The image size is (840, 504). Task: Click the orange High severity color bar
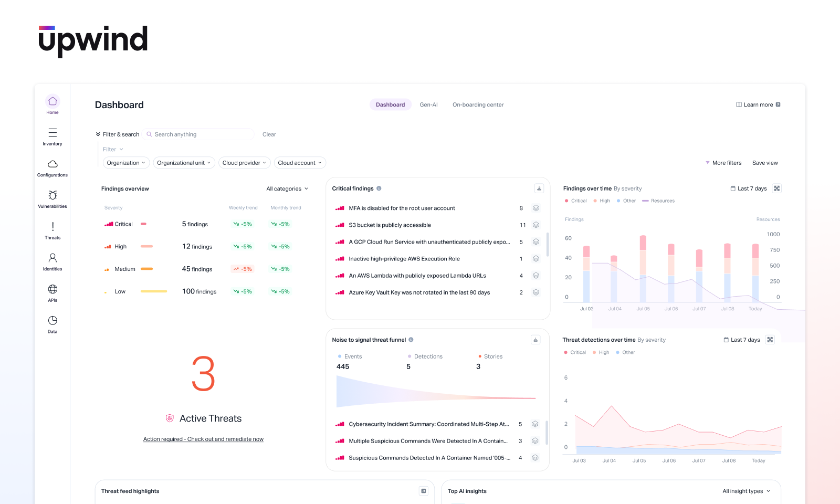click(x=146, y=246)
